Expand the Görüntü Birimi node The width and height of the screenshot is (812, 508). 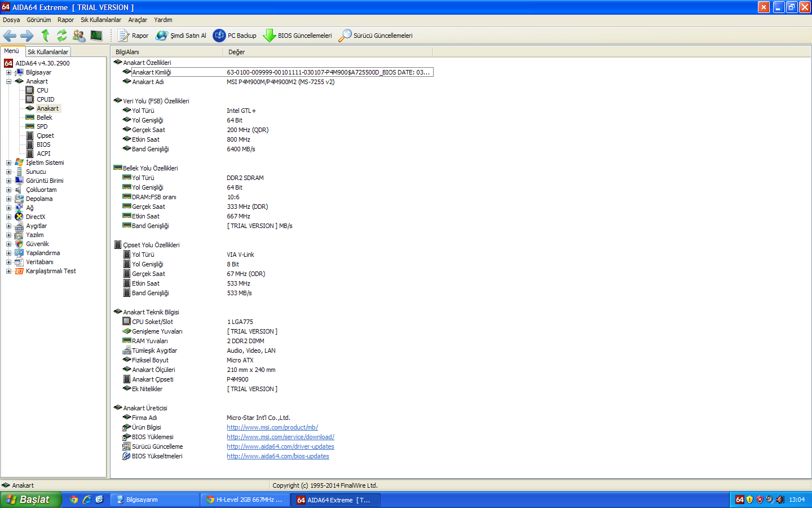coord(8,181)
